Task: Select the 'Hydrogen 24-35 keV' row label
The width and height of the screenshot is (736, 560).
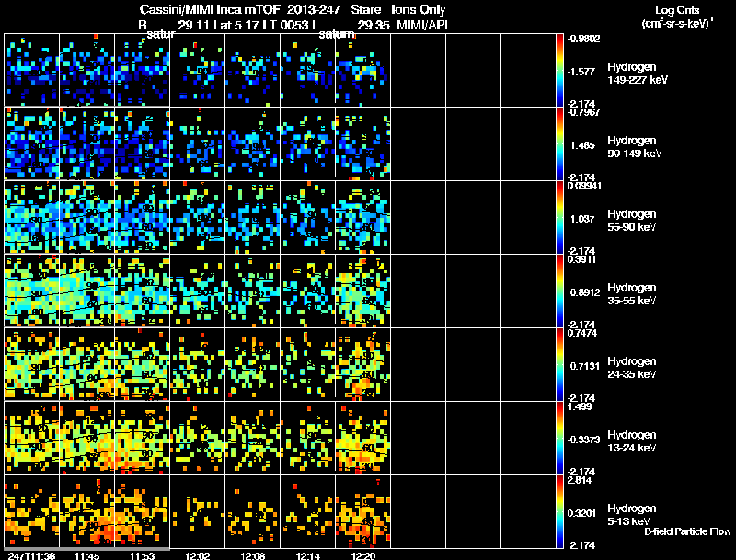Action: [632, 368]
